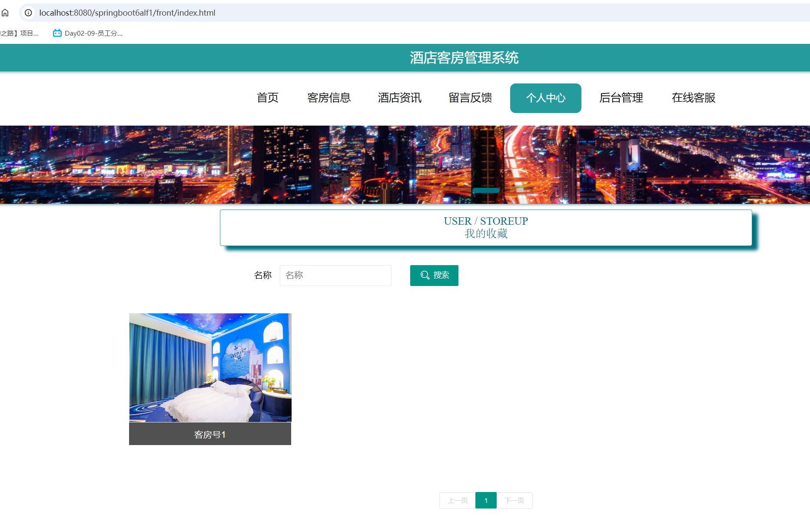Click the 搜索 button

tap(434, 276)
